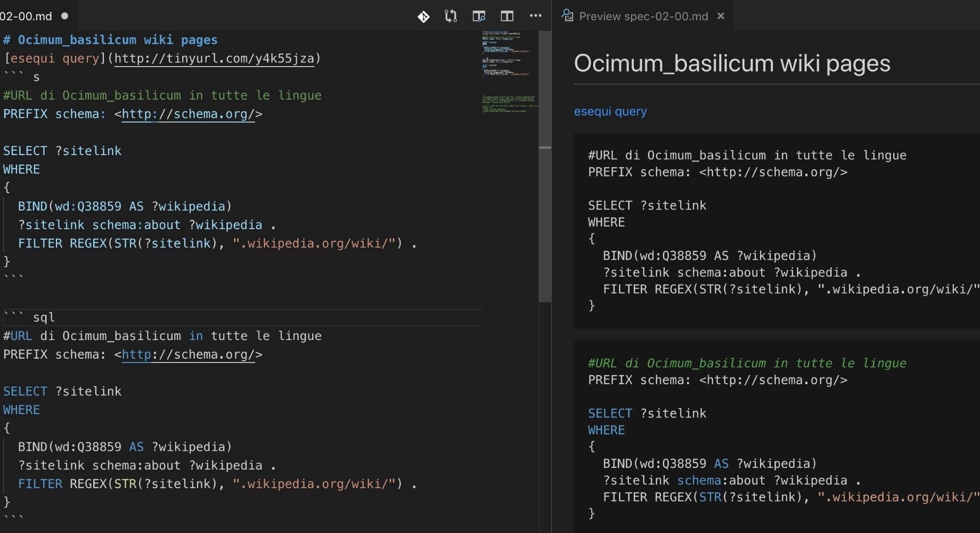Viewport: 980px width, 533px height.
Task: Split the editor using the two-column icon
Action: click(507, 17)
